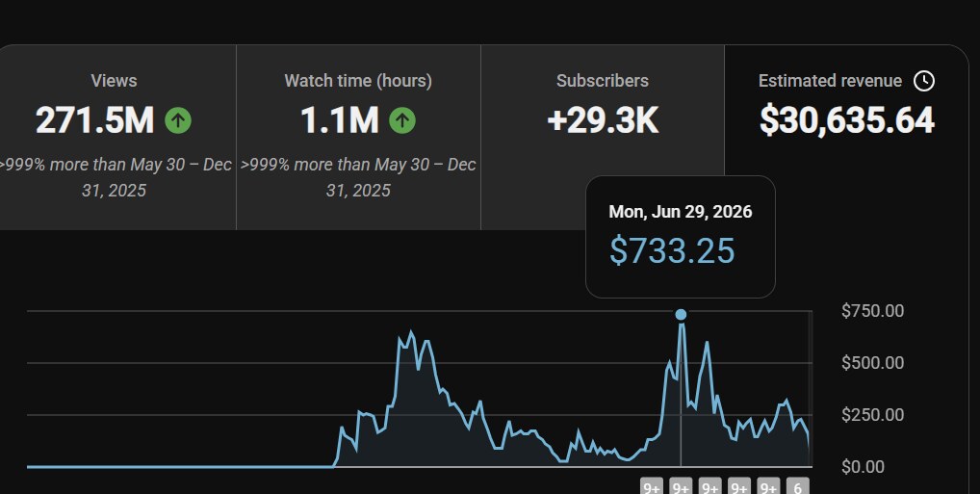Switch to the Watch time (hours) tab
980x494 pixels.
358,137
